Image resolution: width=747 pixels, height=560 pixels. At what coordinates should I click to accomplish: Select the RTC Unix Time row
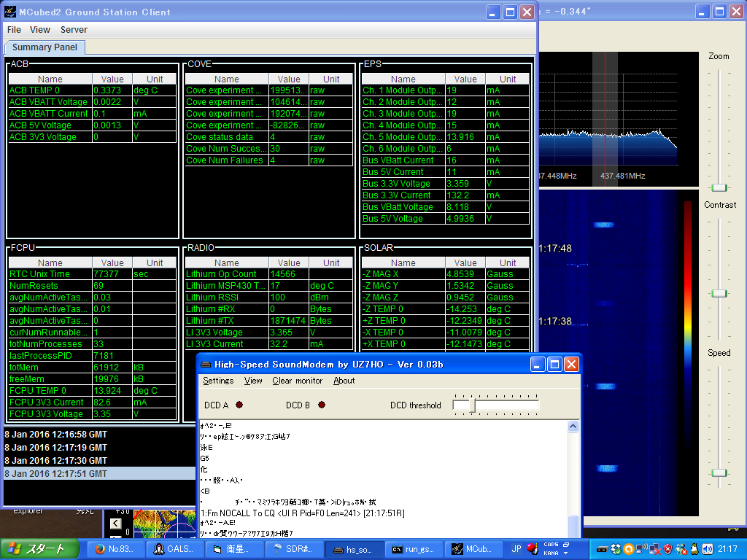point(93,274)
